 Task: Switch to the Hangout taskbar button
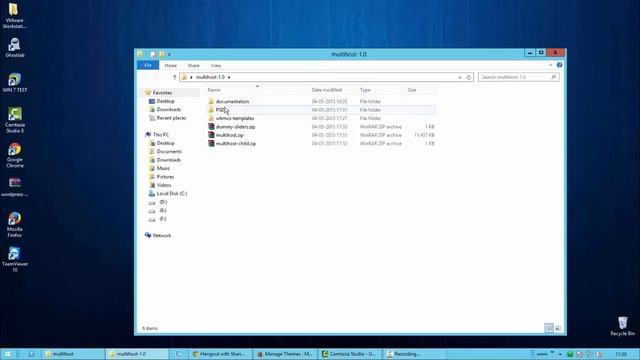[x=221, y=354]
